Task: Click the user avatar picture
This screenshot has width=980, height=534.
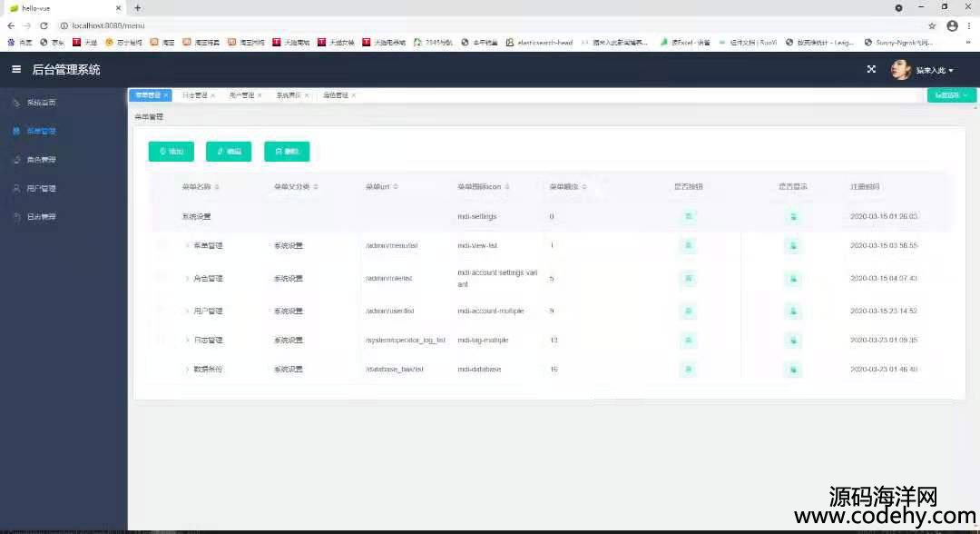Action: click(x=901, y=69)
